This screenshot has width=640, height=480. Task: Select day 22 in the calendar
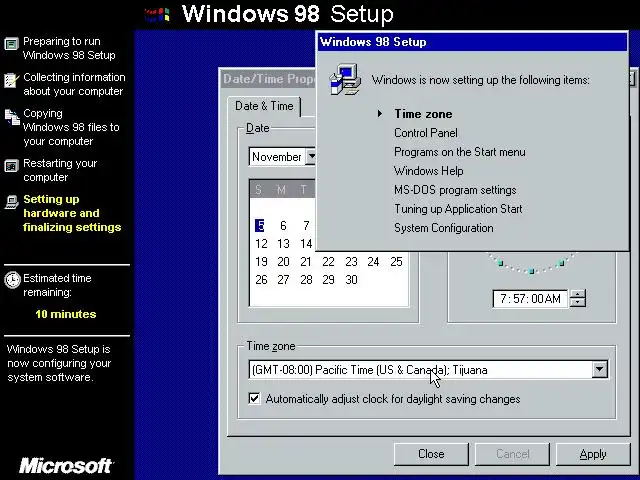(328, 262)
